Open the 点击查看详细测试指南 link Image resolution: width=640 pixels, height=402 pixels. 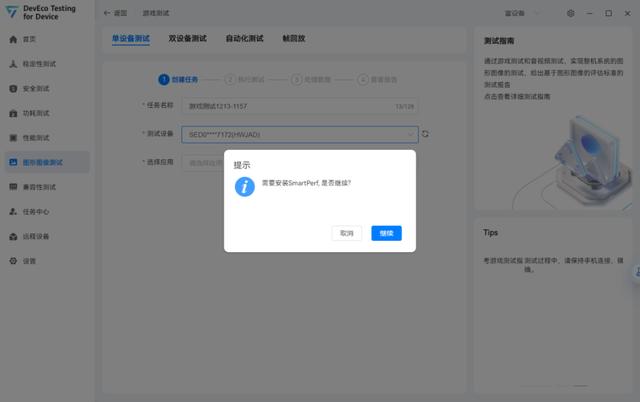point(517,97)
